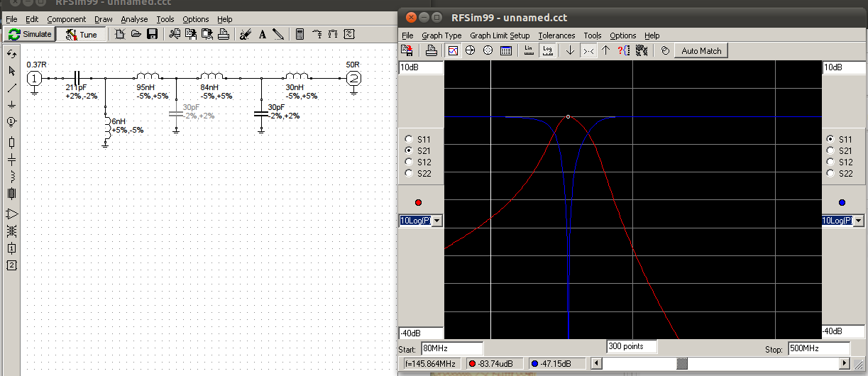Select the 211pF capacitor in schematic
The width and height of the screenshot is (868, 376).
coord(77,78)
